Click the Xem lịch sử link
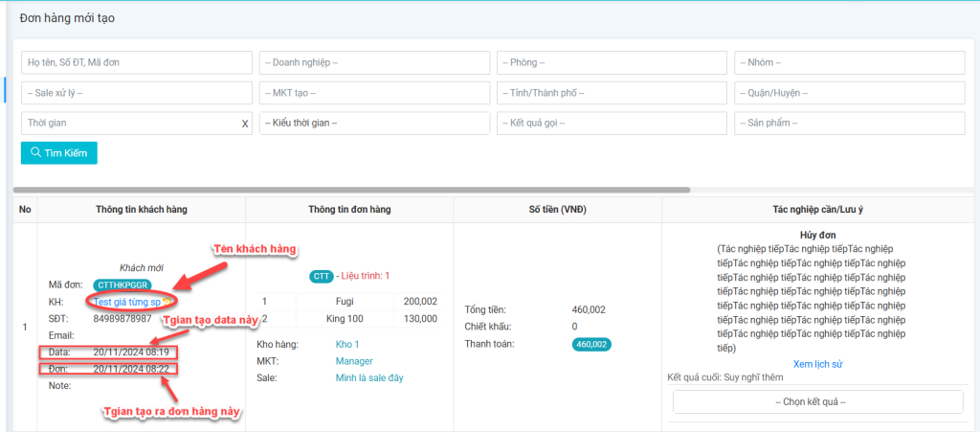980x432 pixels. tap(817, 364)
